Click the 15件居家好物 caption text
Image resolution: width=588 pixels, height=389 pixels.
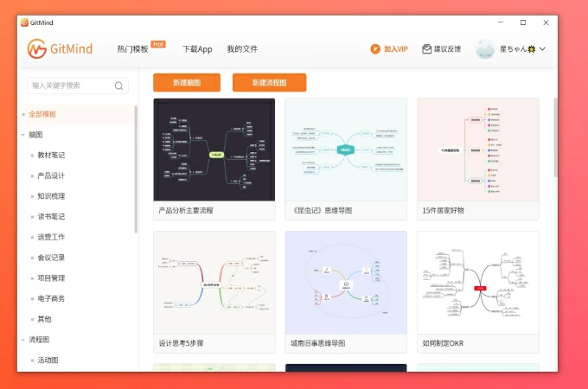point(444,211)
